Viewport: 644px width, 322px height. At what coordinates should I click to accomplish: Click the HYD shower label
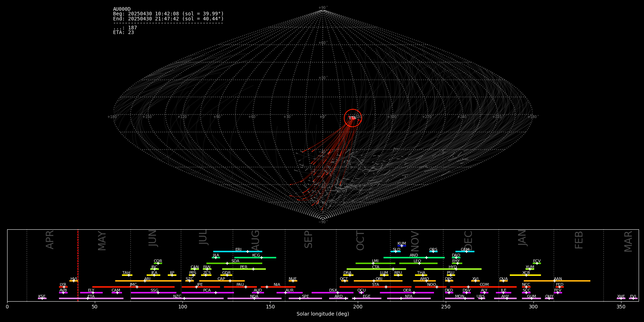[x=453, y=267]
